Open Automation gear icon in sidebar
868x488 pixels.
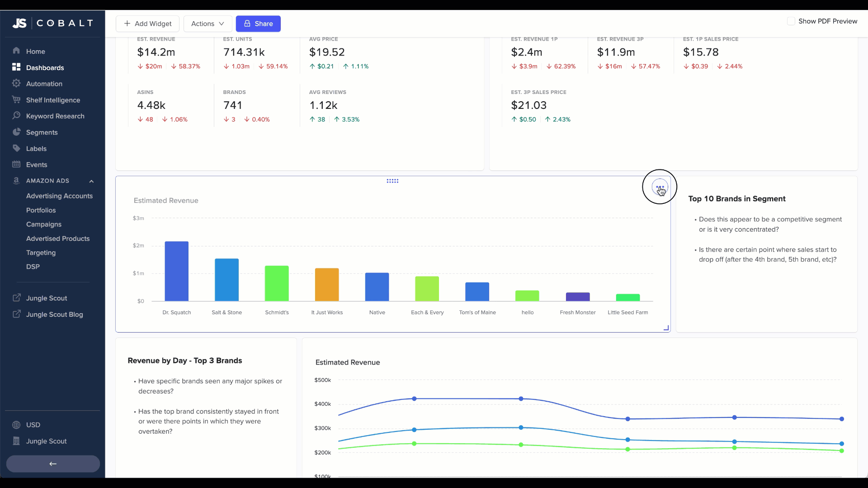click(x=16, y=83)
